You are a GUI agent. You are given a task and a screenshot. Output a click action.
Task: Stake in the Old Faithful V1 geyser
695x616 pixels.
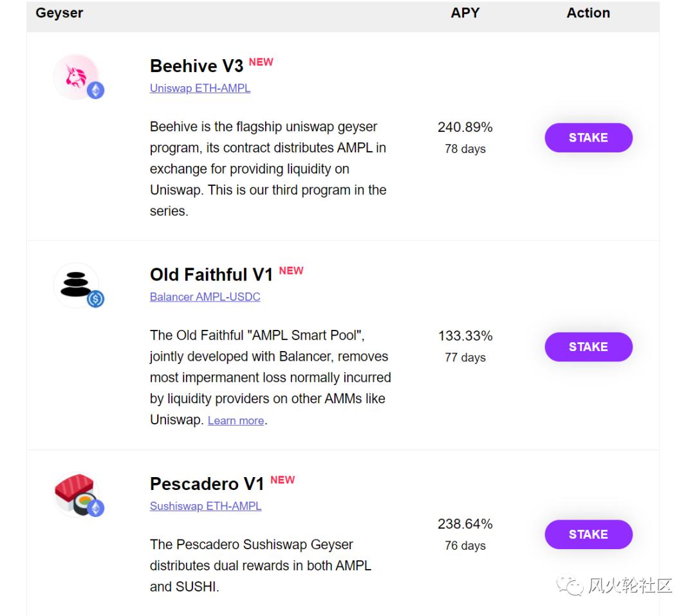click(588, 347)
